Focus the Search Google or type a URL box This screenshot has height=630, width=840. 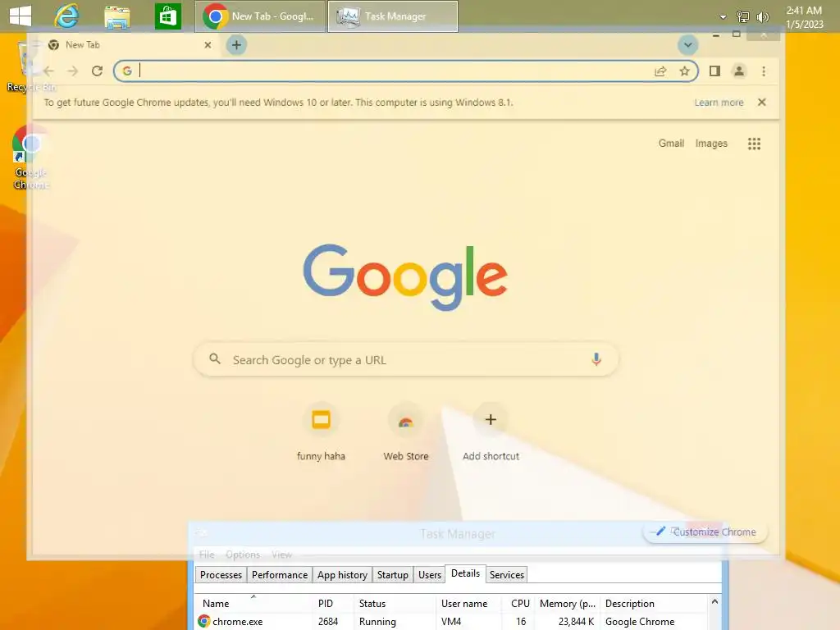[405, 359]
